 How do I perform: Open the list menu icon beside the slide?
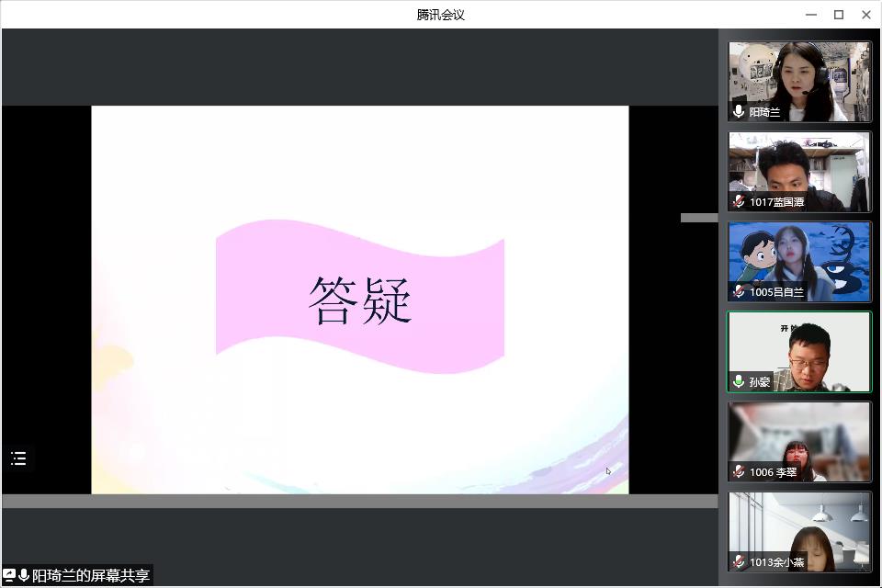pos(18,458)
